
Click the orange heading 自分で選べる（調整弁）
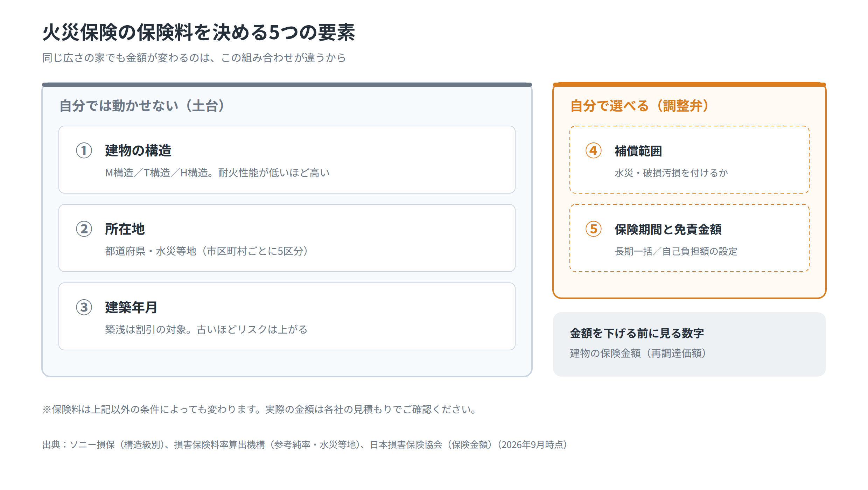coord(640,106)
